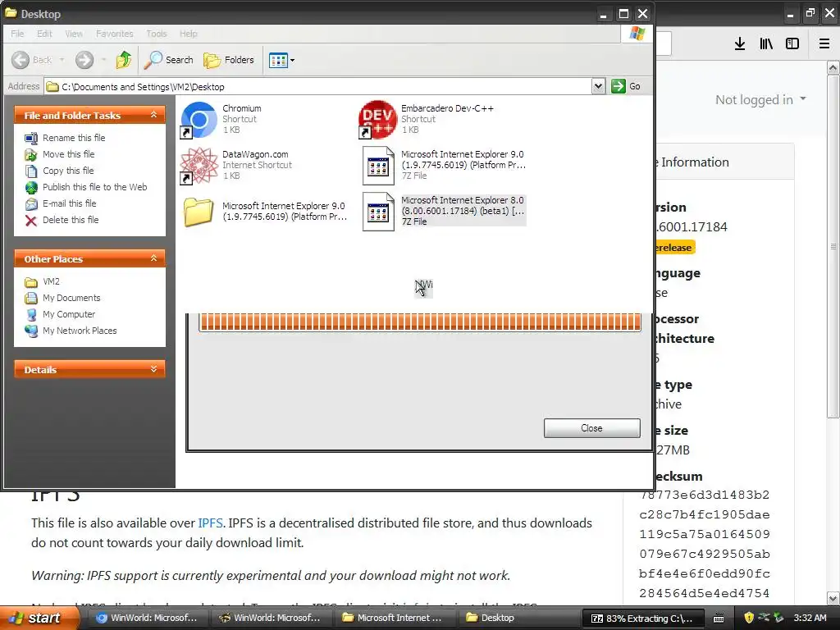Select the Internet Explorer 9.0 folder icon
The width and height of the screenshot is (840, 630).
199,212
